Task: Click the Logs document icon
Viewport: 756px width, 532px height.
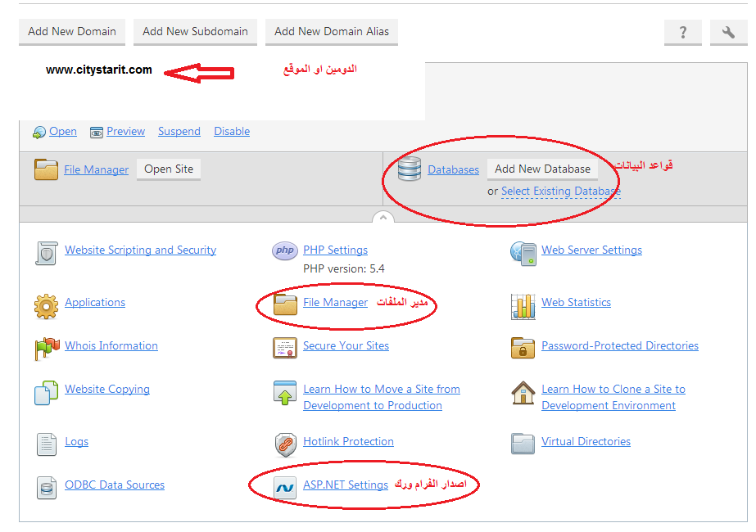Action: pyautogui.click(x=47, y=444)
